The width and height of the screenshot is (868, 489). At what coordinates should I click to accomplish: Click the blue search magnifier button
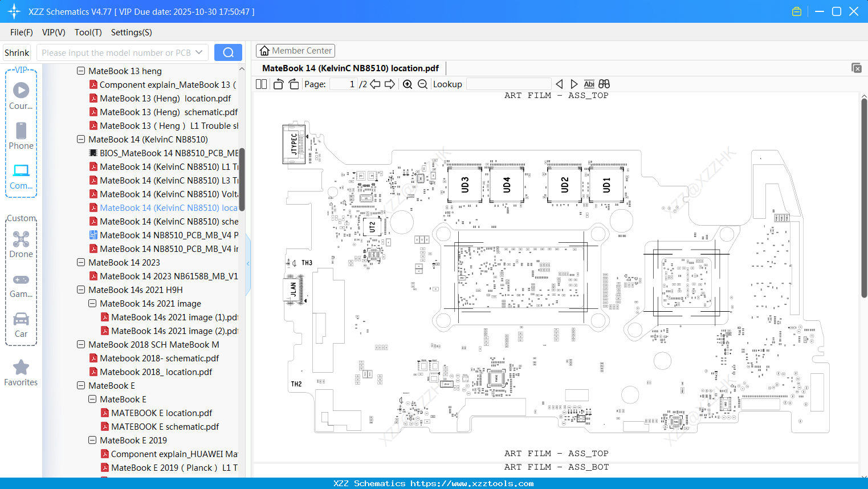tap(228, 52)
